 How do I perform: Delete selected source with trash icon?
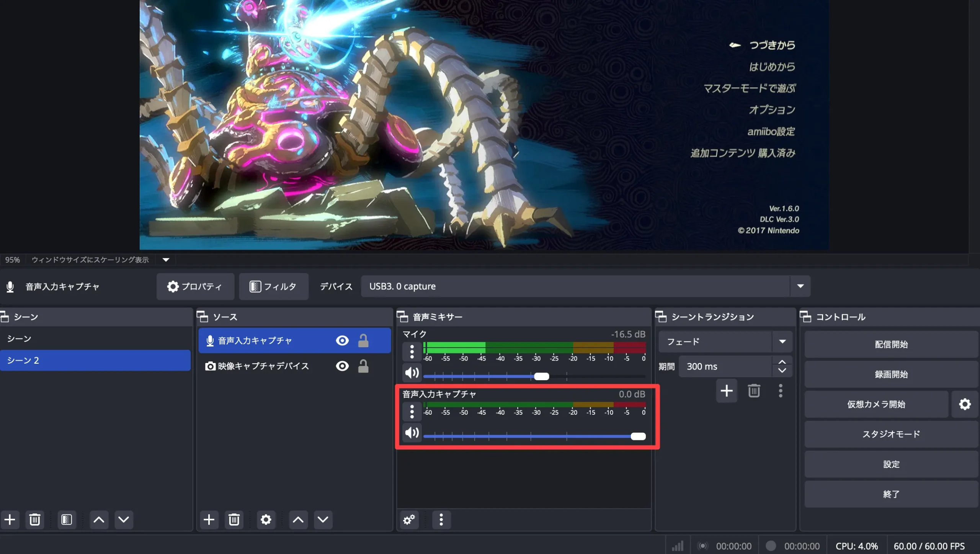tap(234, 520)
